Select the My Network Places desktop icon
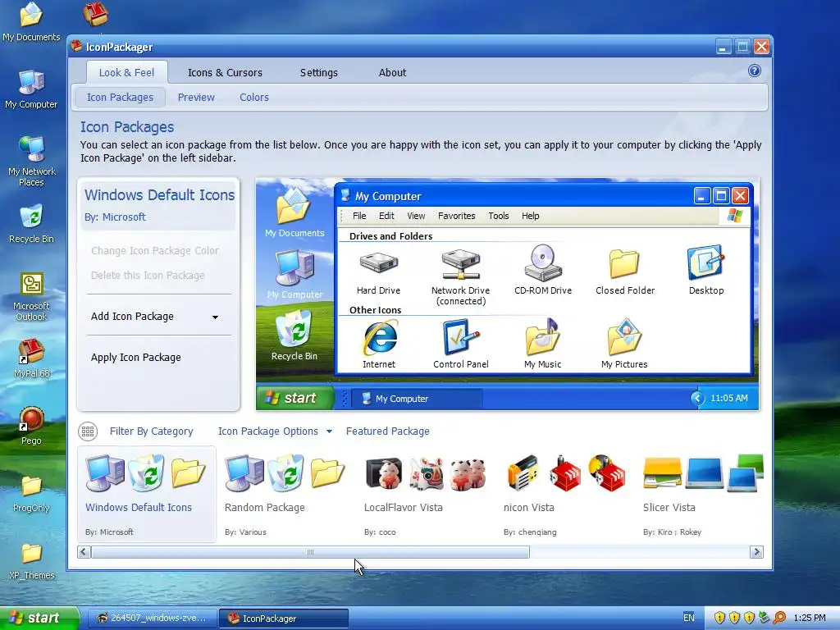Image resolution: width=840 pixels, height=630 pixels. 32,162
